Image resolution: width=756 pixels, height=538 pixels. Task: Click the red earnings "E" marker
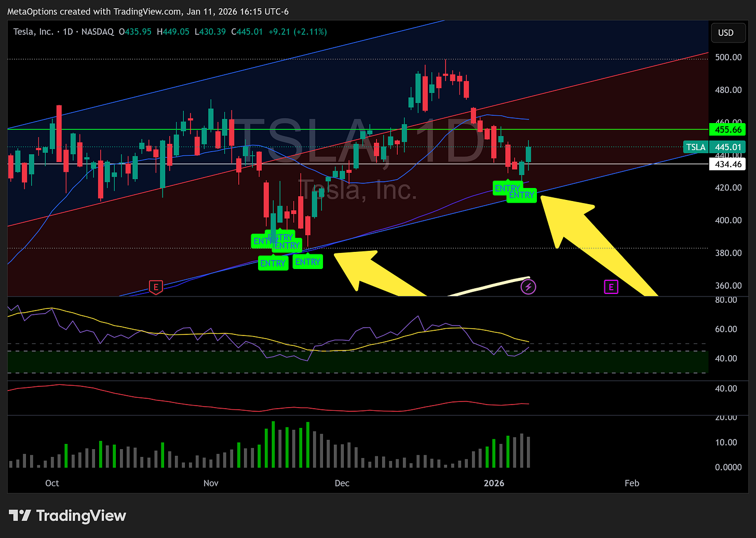pyautogui.click(x=156, y=287)
